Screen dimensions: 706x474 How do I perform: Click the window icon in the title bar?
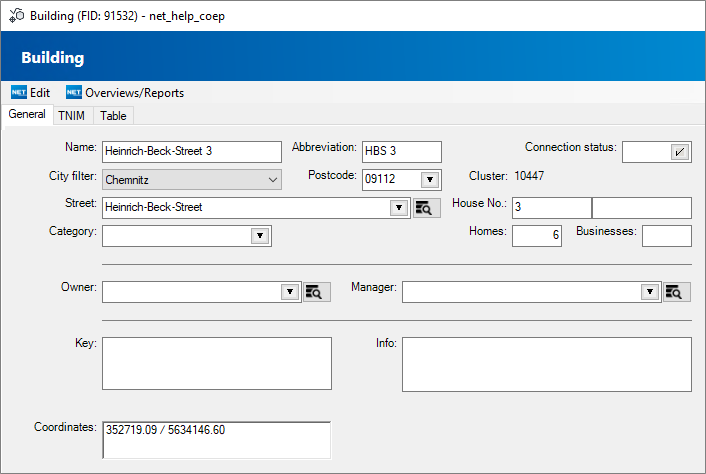click(17, 15)
